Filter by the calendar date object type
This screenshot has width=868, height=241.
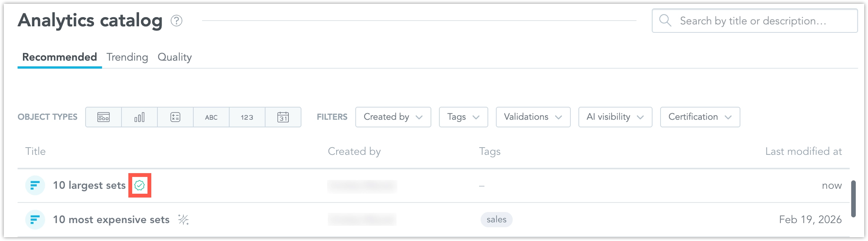coord(282,117)
